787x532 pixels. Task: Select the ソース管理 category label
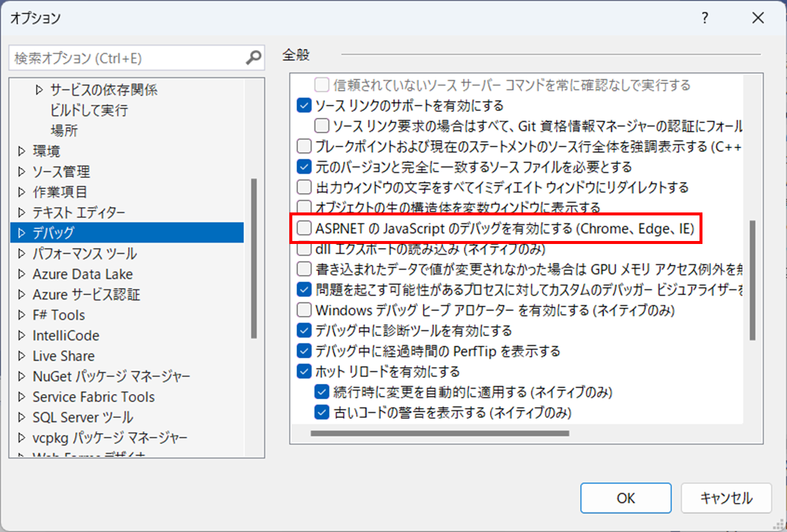tap(61, 172)
